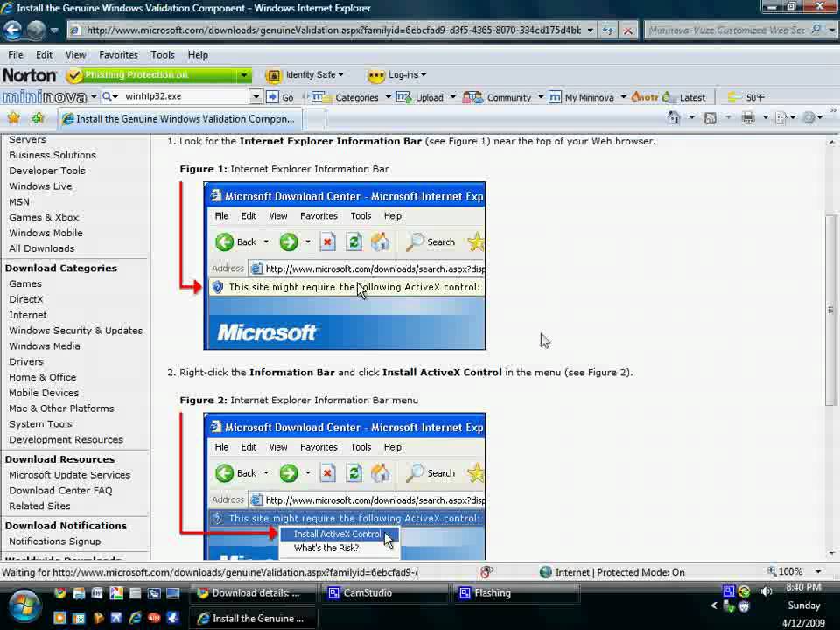Viewport: 840px width, 630px height.
Task: Click the Add to Favorites star-plus icon
Action: 37,118
